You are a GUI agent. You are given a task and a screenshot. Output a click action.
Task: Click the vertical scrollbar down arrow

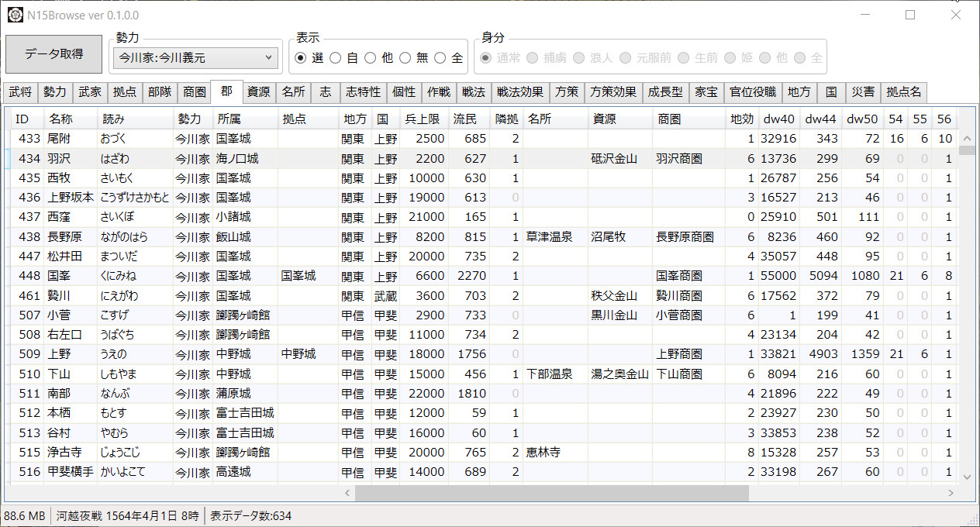pos(967,477)
